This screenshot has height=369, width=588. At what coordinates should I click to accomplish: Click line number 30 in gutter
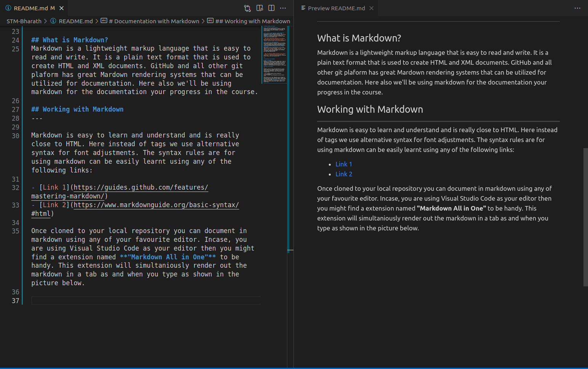(x=15, y=136)
